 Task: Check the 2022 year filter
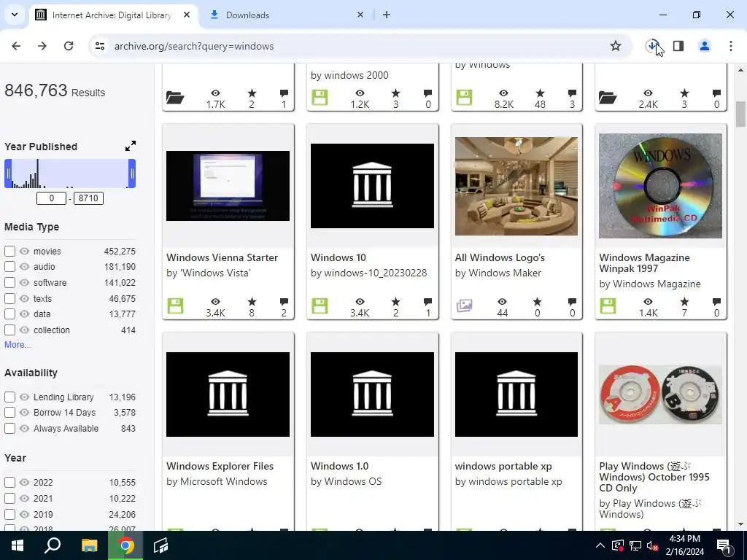(9, 483)
